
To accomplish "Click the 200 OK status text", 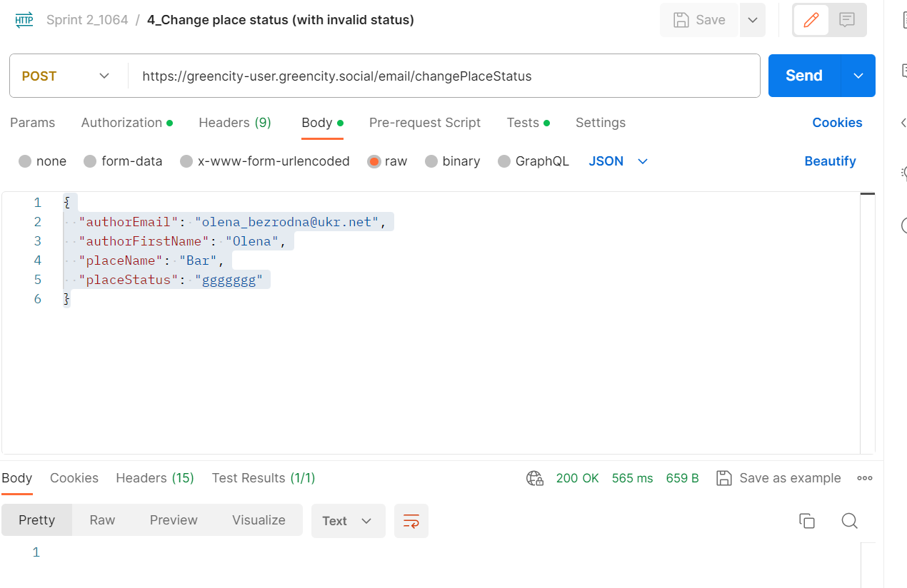I will (577, 478).
